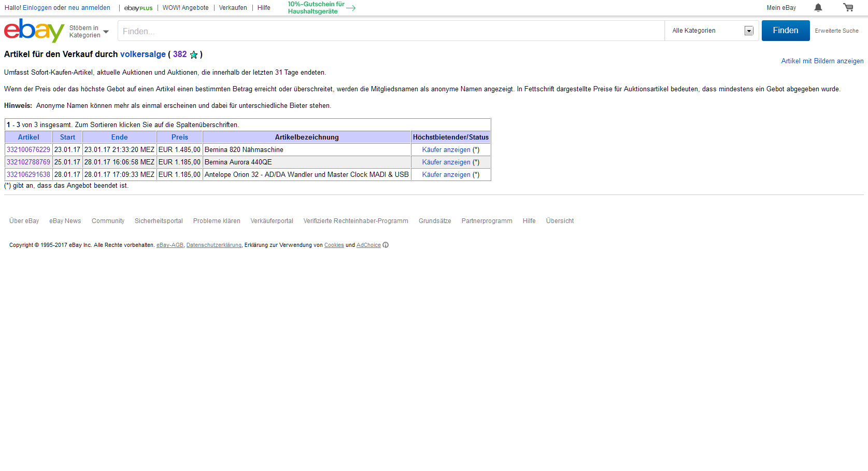
Task: Open the Erweiterte Suche link
Action: point(836,31)
